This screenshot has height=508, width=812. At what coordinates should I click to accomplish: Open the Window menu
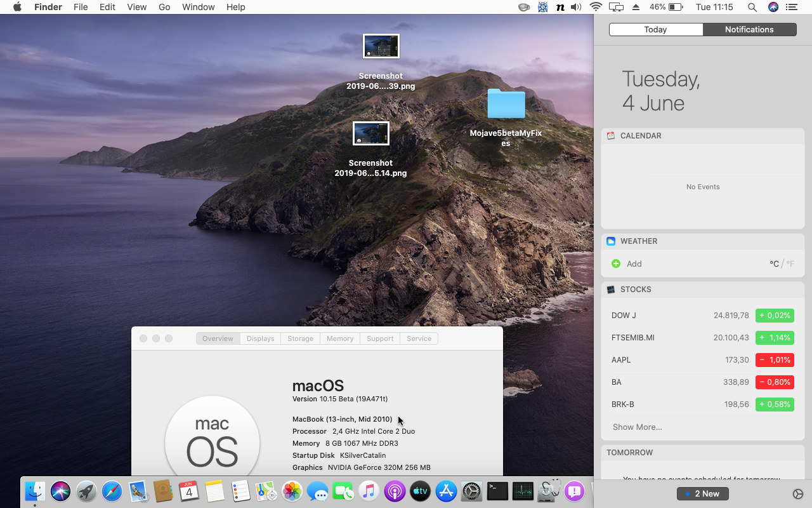[198, 7]
